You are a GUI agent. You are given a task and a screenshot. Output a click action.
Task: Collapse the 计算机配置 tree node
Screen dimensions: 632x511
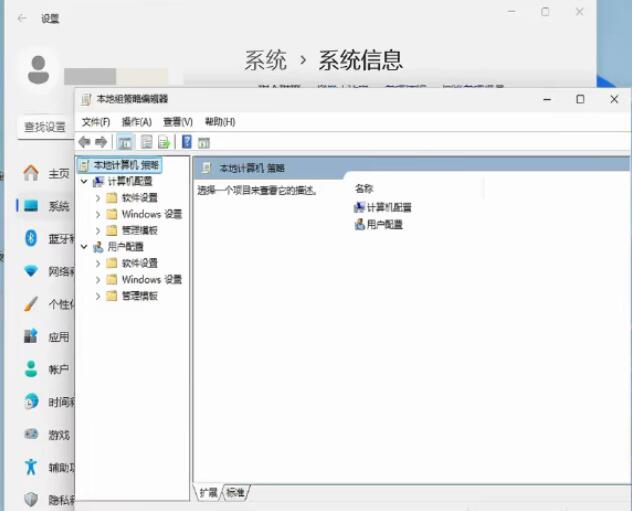[84, 181]
